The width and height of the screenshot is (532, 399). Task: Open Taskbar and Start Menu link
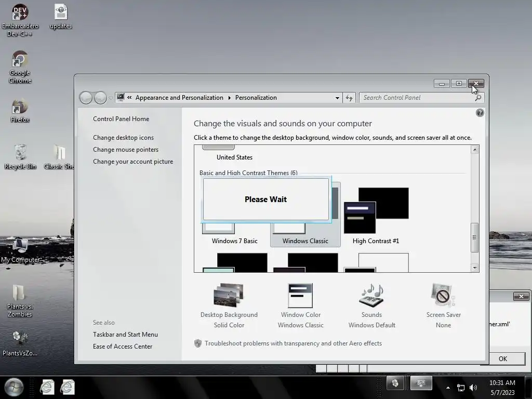tap(125, 334)
